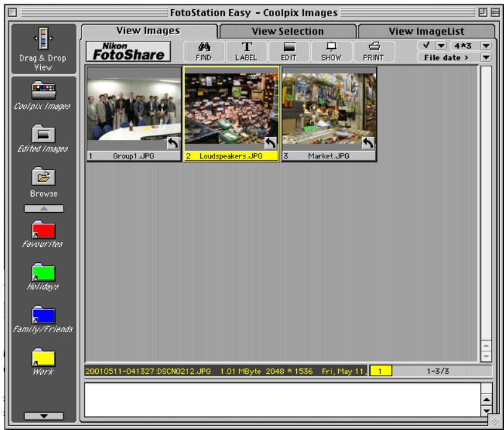Viewport: 504px width, 430px height.
Task: Click the 1-3/3 image count
Action: point(438,371)
